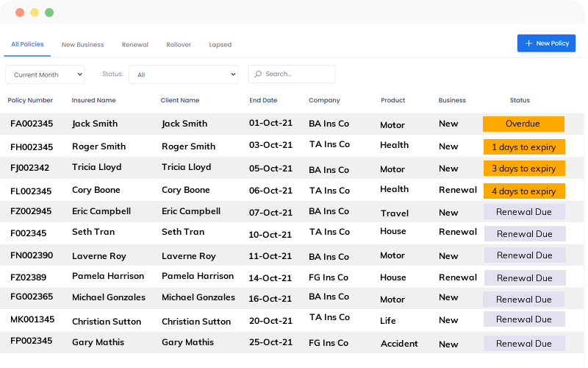Go to the Lapsed tab

(220, 45)
